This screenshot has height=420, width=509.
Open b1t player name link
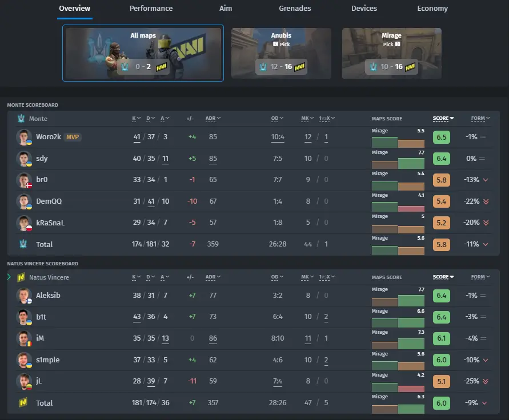coord(41,317)
